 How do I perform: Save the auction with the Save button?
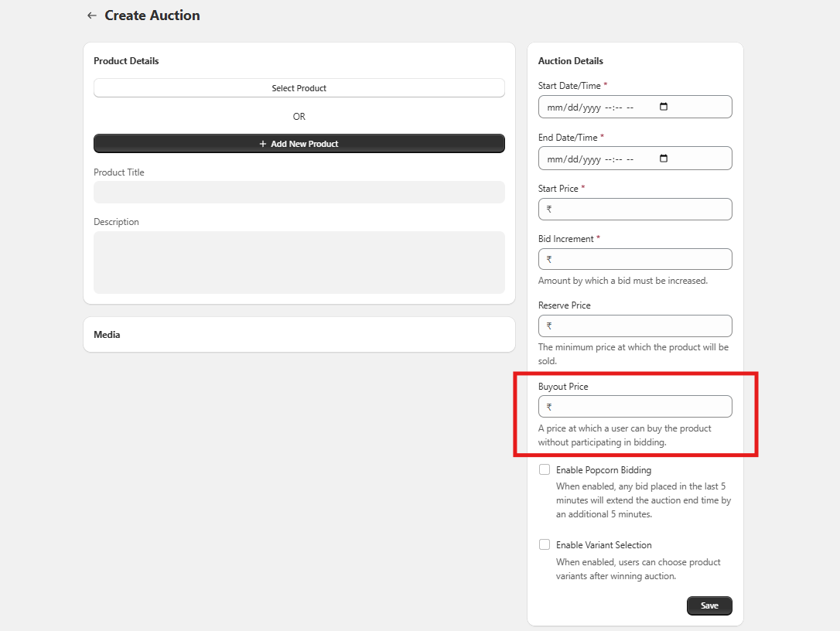coord(709,605)
